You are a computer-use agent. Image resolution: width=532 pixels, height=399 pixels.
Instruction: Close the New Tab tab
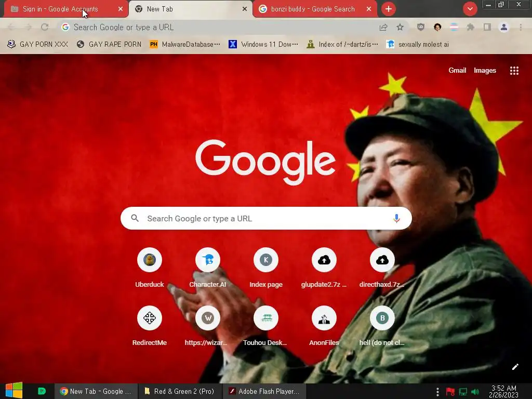tap(245, 9)
